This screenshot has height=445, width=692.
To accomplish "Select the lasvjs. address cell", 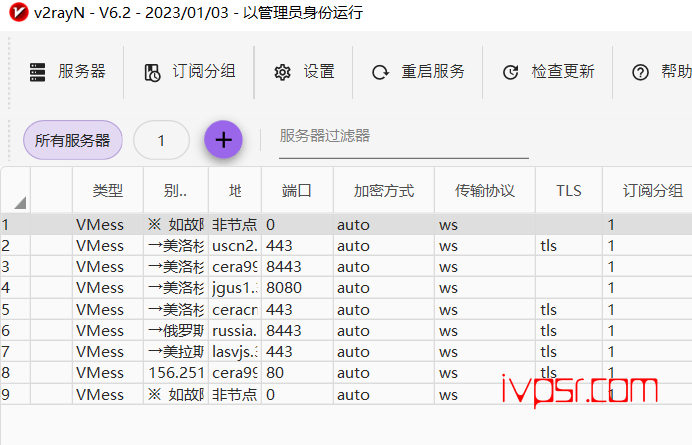I will pyautogui.click(x=235, y=352).
